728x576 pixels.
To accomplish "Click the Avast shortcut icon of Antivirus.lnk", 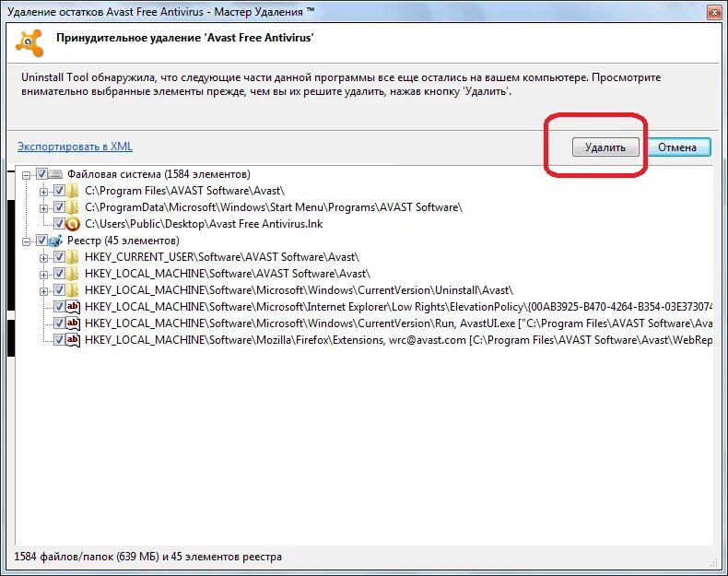I will coord(73,224).
